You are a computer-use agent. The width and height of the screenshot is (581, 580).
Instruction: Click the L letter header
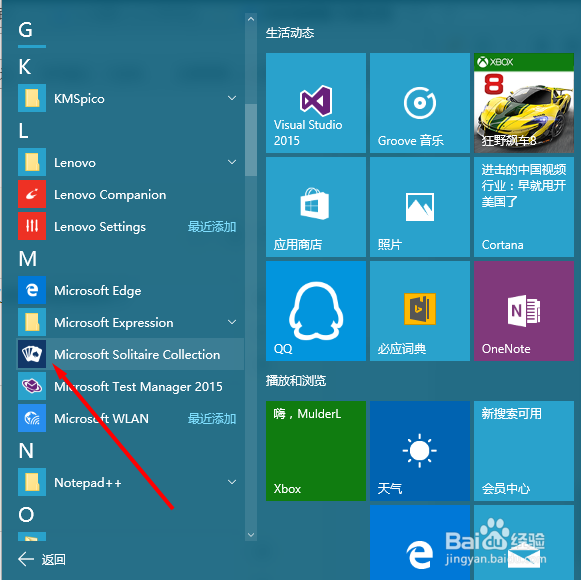[x=23, y=131]
